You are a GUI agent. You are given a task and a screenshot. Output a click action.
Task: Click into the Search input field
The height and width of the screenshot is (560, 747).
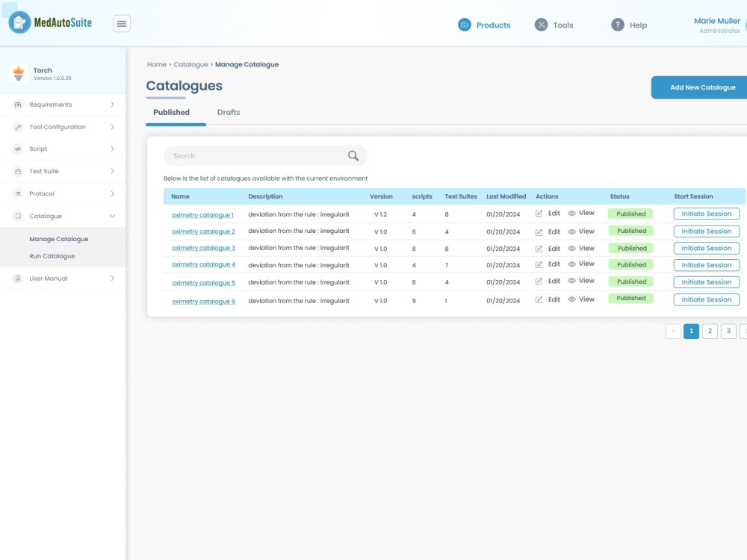click(x=265, y=156)
